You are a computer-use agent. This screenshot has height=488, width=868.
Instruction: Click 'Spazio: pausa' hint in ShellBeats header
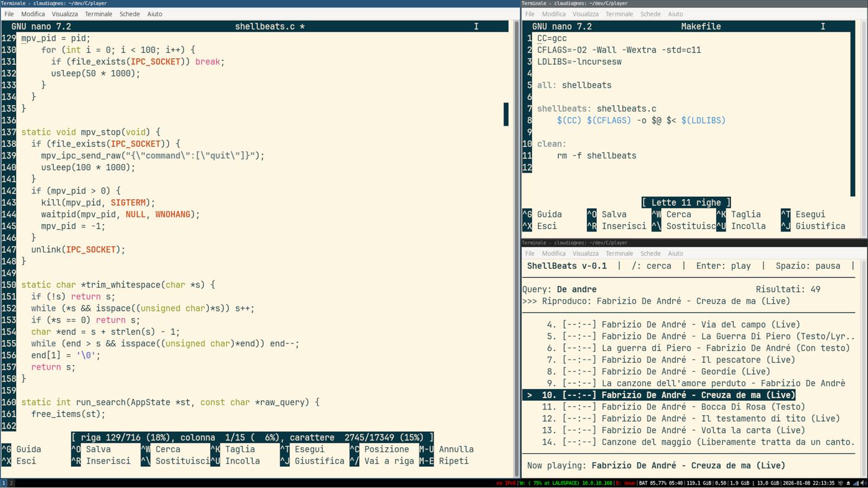[x=808, y=266]
